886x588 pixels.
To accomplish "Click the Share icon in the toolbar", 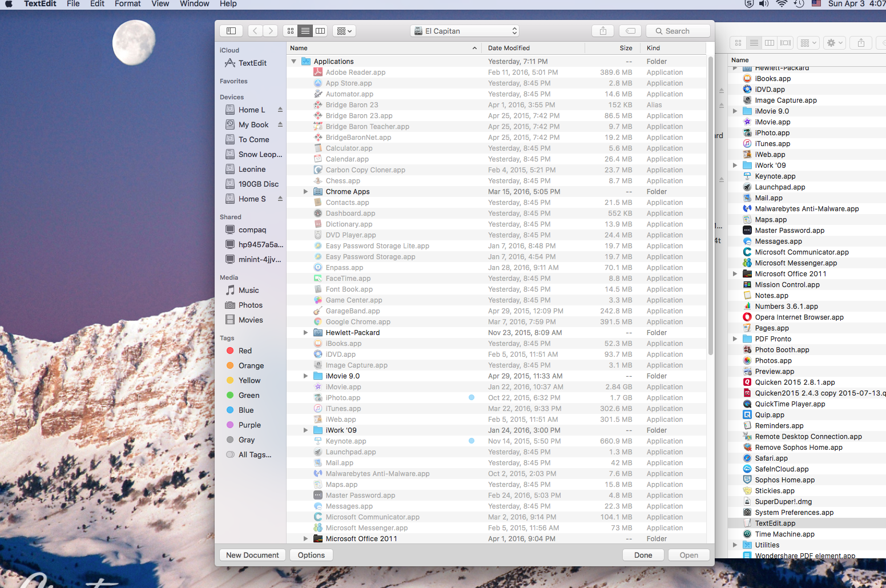I will (603, 30).
